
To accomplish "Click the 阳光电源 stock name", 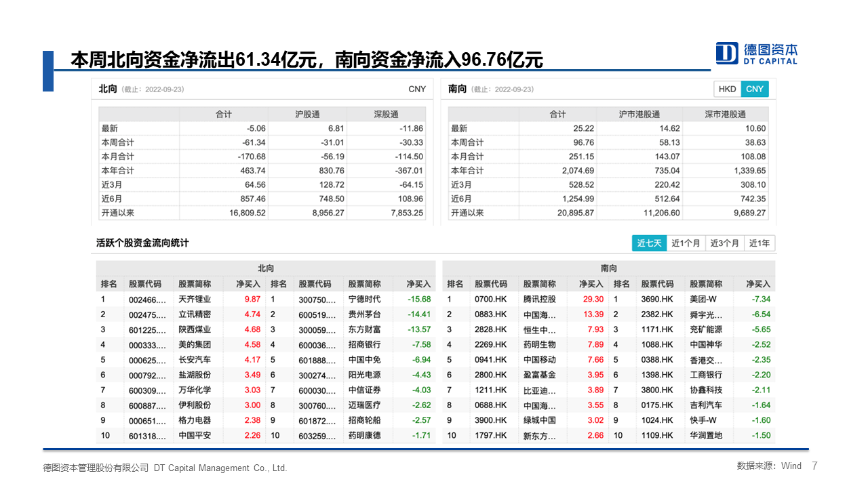I will click(x=365, y=375).
